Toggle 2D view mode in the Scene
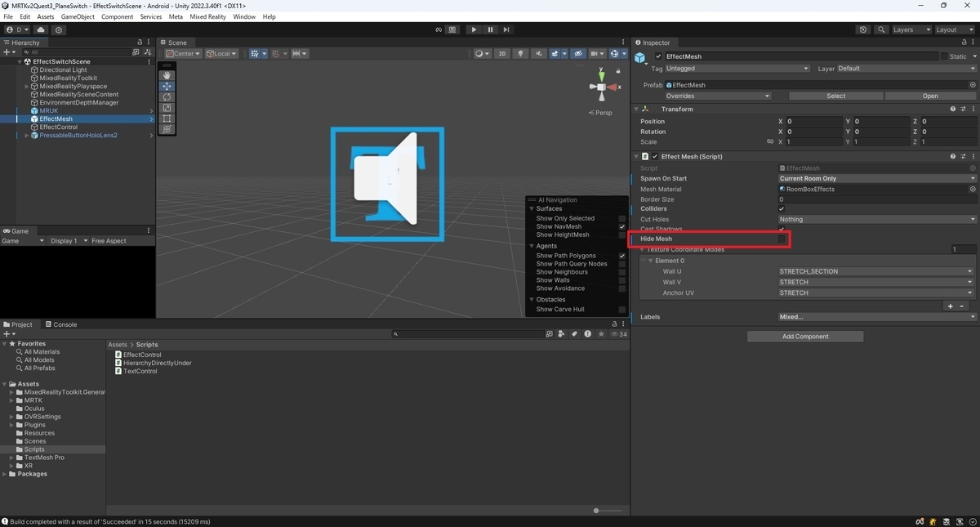The height and width of the screenshot is (527, 980). tap(502, 54)
